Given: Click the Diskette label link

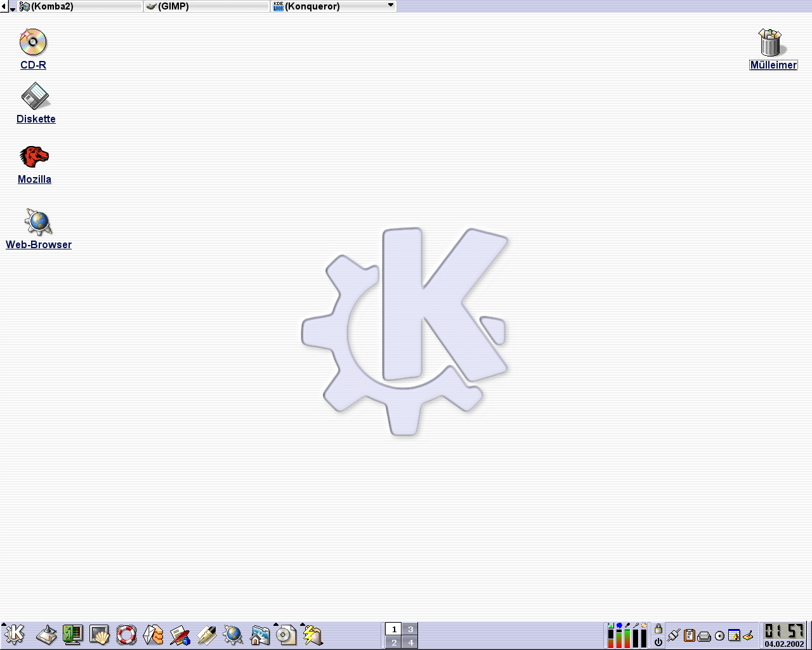Looking at the screenshot, I should (36, 119).
